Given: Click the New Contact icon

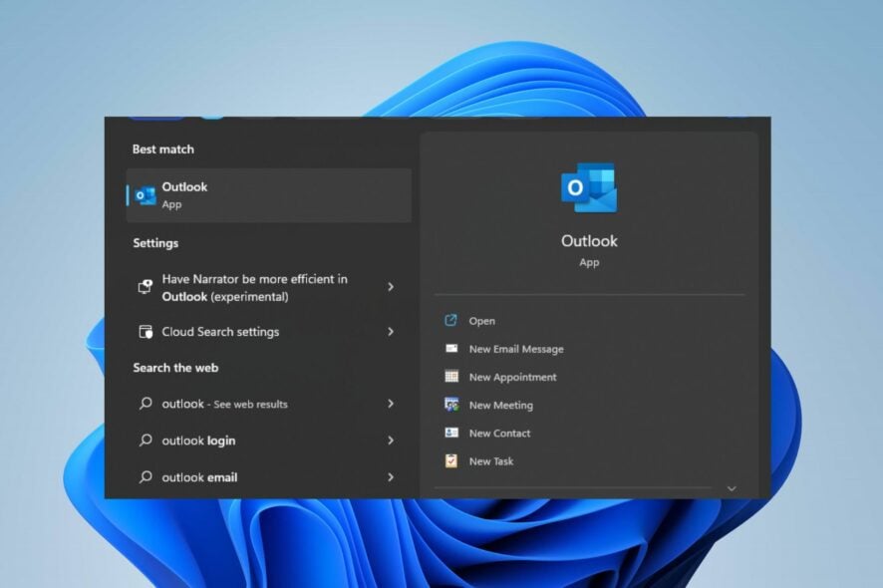Looking at the screenshot, I should 450,433.
